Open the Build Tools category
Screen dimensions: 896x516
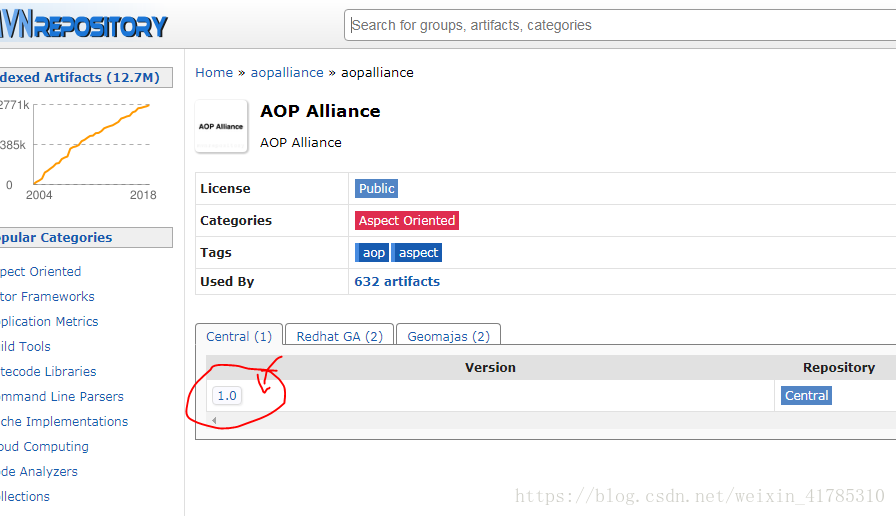(x=25, y=347)
